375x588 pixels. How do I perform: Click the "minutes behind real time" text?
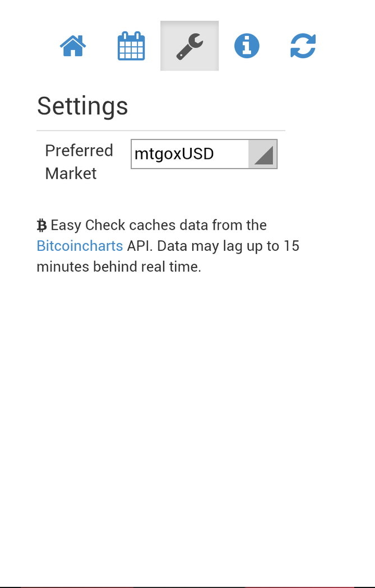[119, 267]
